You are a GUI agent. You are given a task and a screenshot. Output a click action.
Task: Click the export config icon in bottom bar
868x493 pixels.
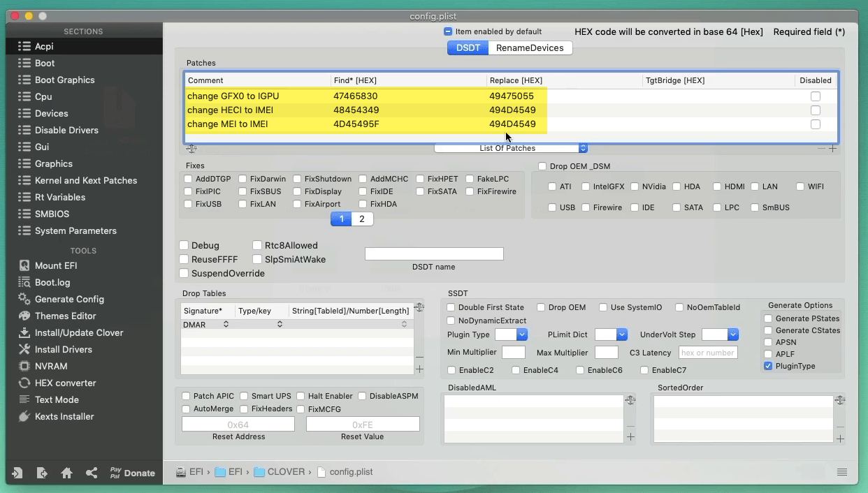[42, 473]
